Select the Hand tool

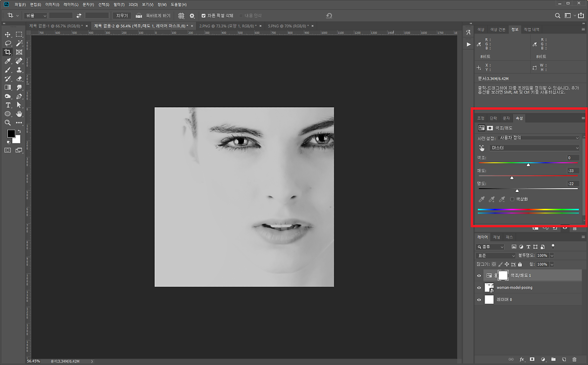(19, 114)
